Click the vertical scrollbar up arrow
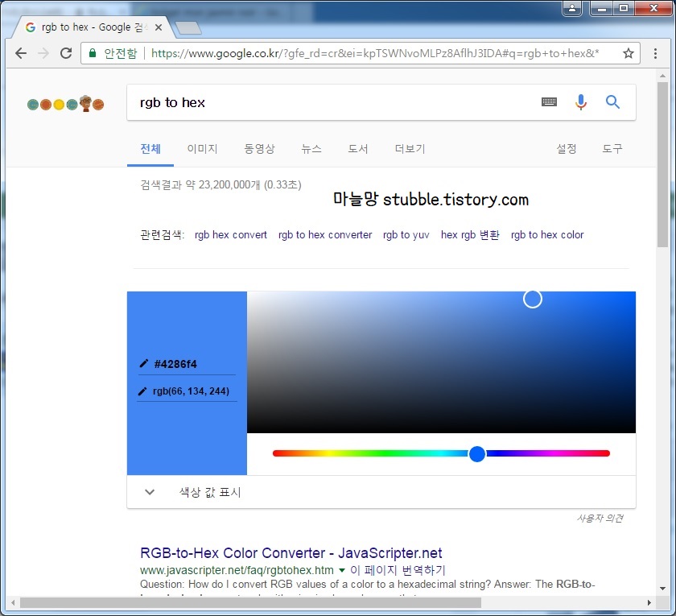This screenshot has width=676, height=616. click(x=662, y=76)
